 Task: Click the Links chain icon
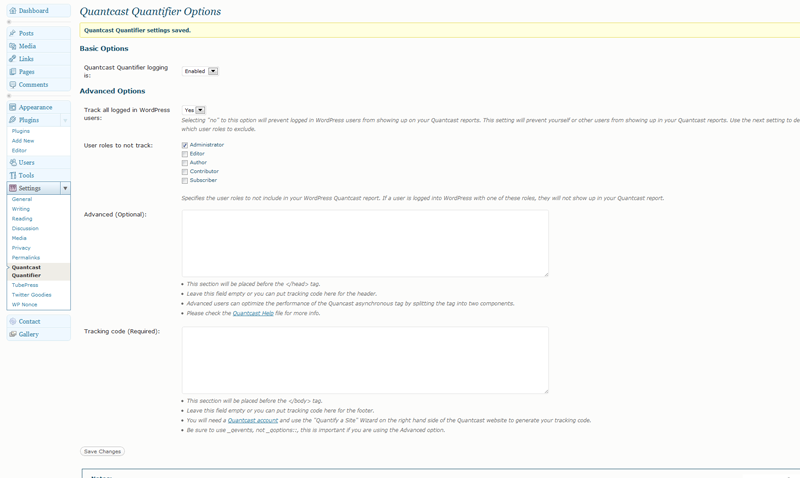(13, 59)
